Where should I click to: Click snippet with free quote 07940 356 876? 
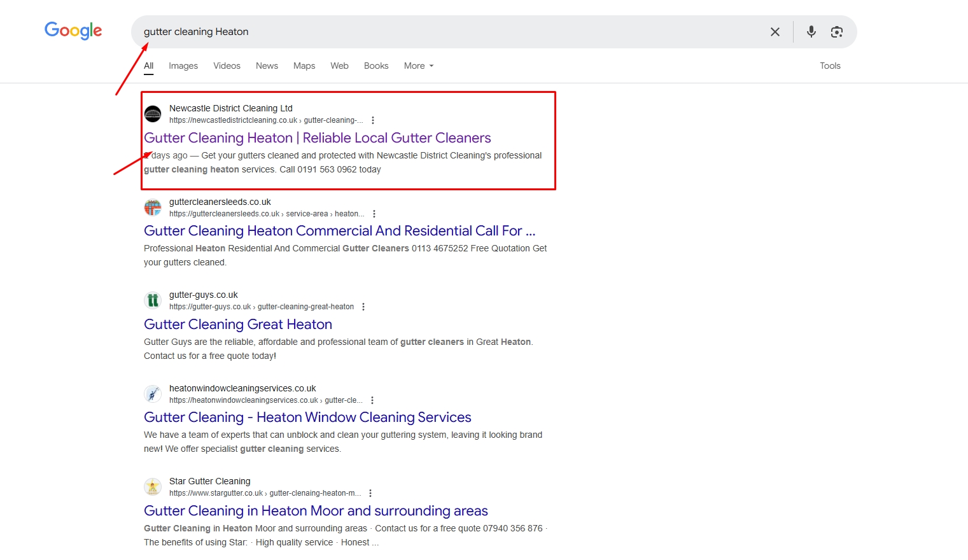346,535
